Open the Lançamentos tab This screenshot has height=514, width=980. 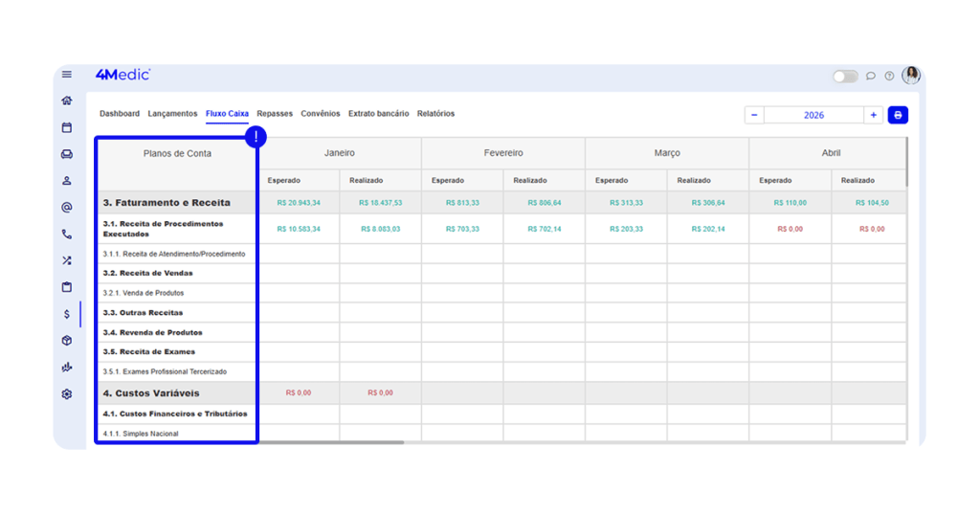[172, 114]
